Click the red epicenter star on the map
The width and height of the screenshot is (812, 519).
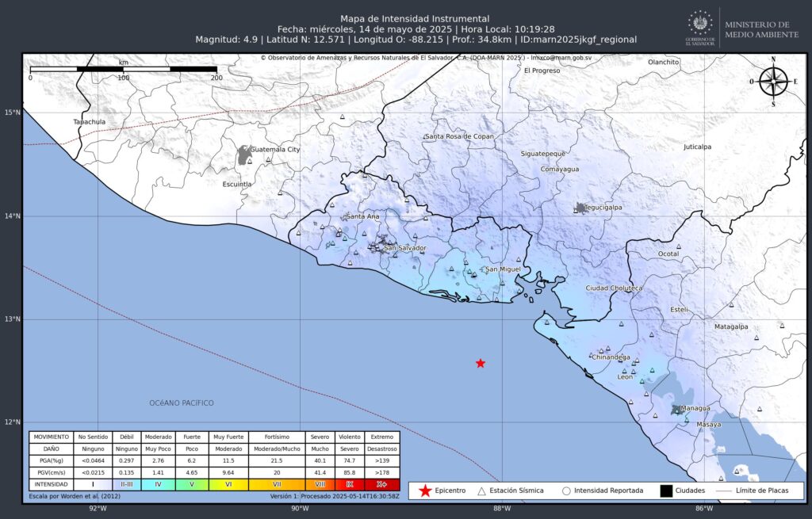click(x=481, y=363)
